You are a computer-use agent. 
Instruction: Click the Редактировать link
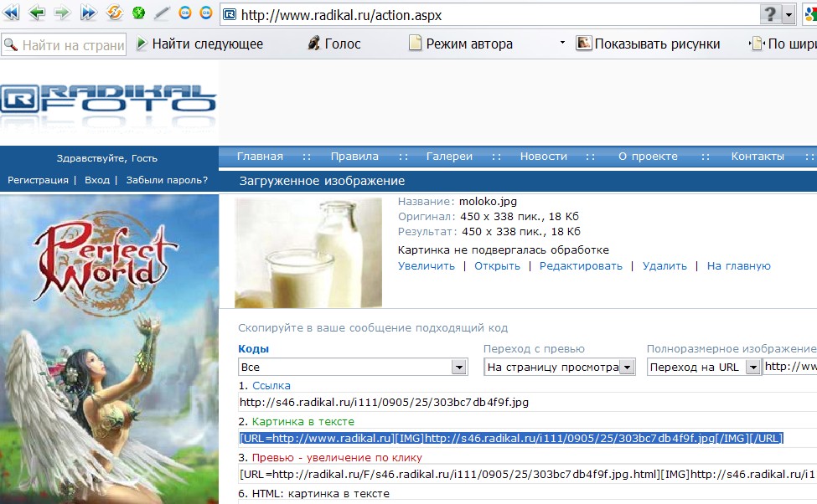[581, 266]
